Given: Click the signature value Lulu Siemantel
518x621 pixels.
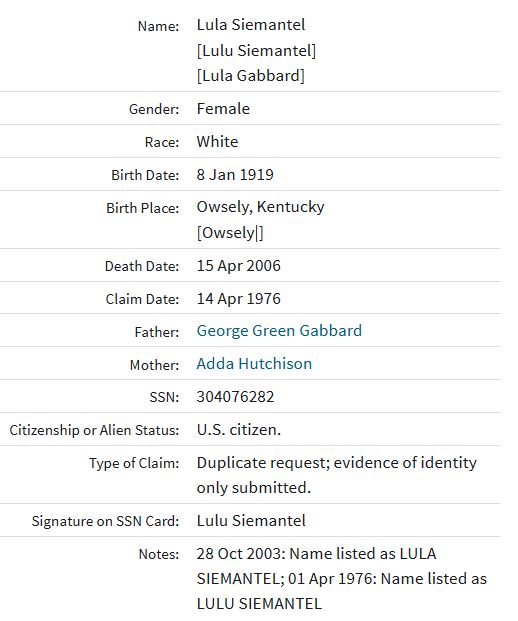Looking at the screenshot, I should coord(251,520).
